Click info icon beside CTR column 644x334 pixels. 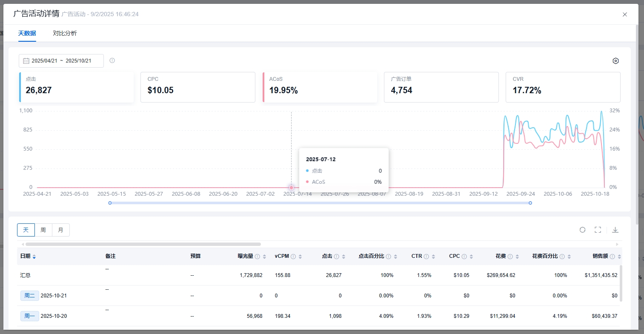pos(426,257)
